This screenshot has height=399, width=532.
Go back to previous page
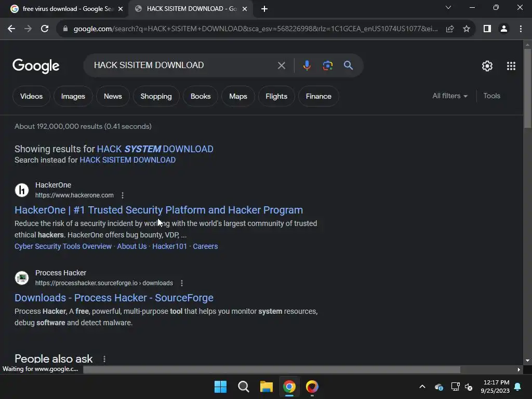[x=11, y=29]
